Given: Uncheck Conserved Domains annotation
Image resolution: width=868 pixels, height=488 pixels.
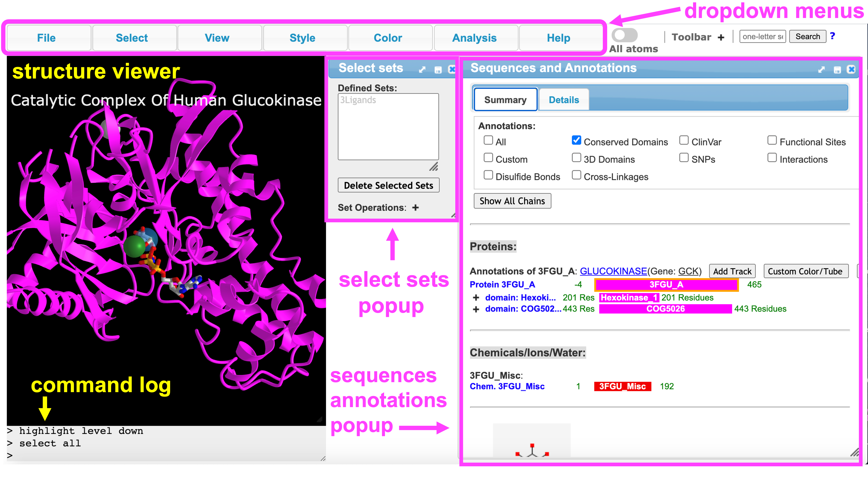Looking at the screenshot, I should pos(576,140).
